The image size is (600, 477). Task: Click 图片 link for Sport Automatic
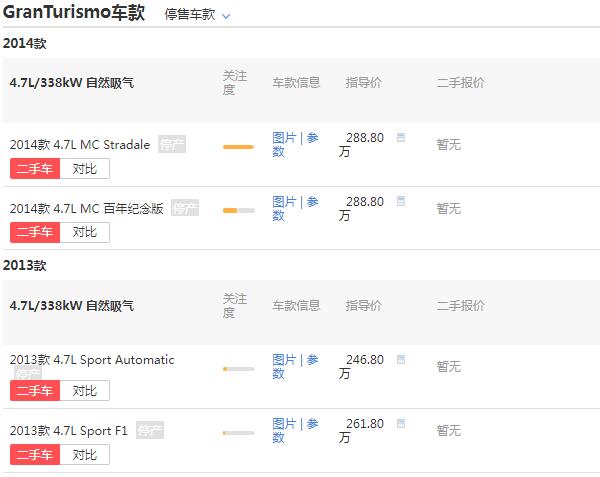(x=284, y=360)
